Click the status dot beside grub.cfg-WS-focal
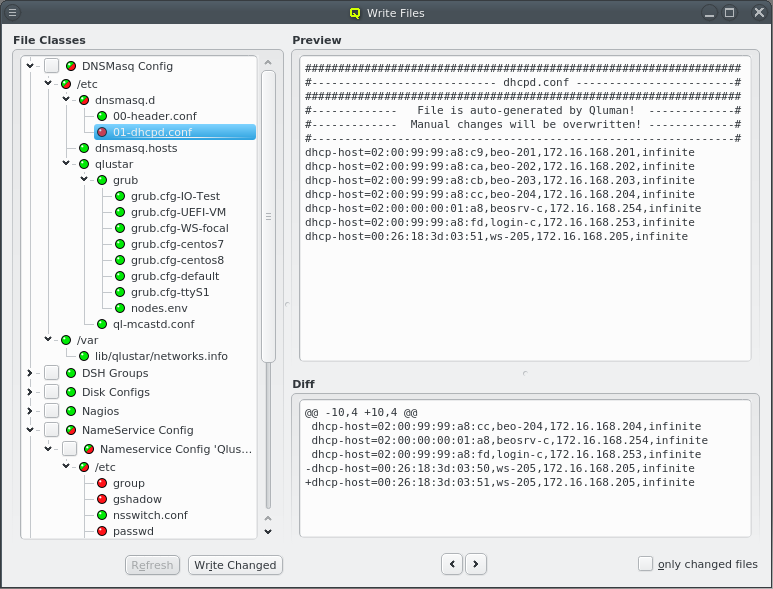 point(120,228)
